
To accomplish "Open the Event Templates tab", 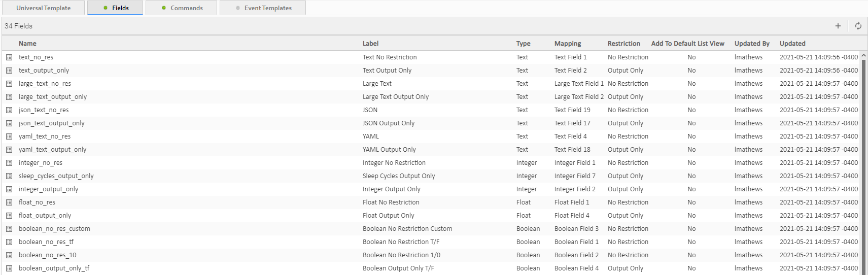I will (x=263, y=8).
